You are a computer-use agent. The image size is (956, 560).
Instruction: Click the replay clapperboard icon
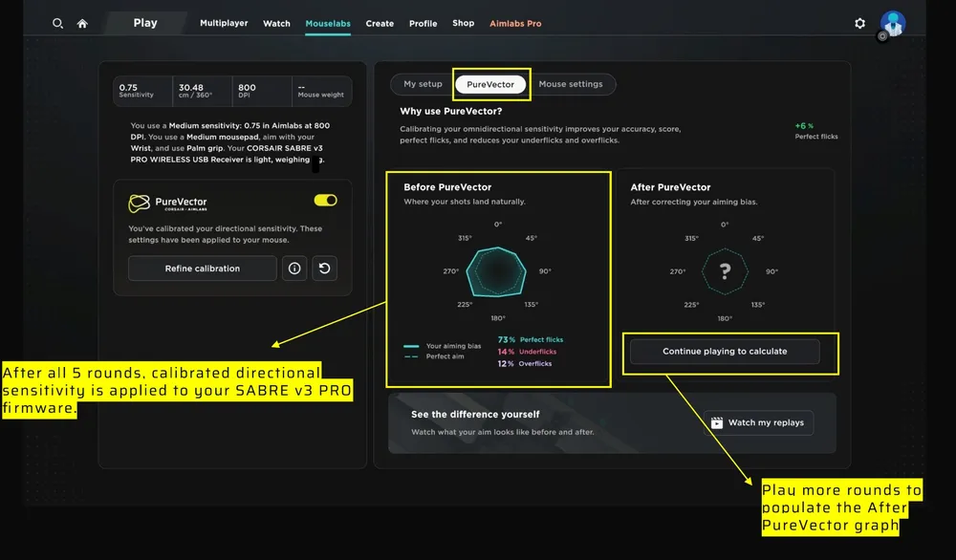[x=717, y=422]
